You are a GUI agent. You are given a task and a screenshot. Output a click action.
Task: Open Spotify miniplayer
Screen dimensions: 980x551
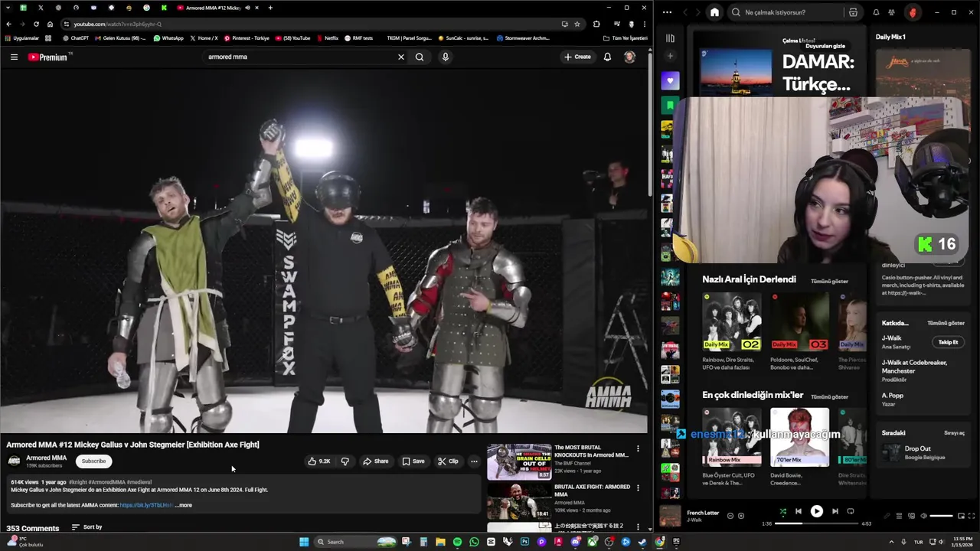pos(961,516)
